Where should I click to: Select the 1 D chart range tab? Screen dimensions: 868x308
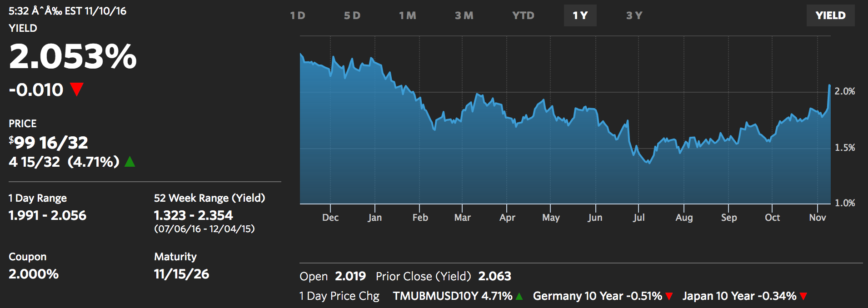point(298,15)
